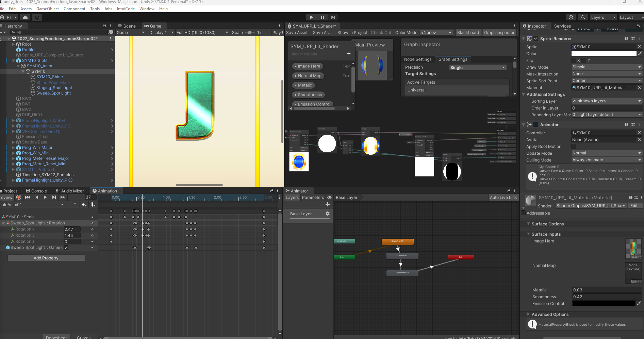The width and height of the screenshot is (644, 339).
Task: Open the Material object picker circle
Action: coord(640,87)
